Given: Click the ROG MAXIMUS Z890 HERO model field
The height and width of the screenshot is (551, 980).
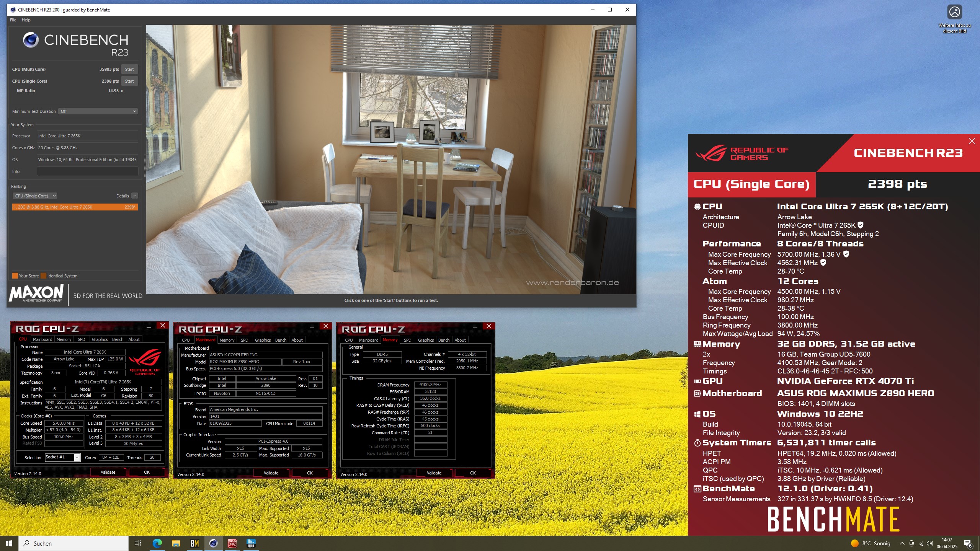Looking at the screenshot, I should (x=245, y=362).
